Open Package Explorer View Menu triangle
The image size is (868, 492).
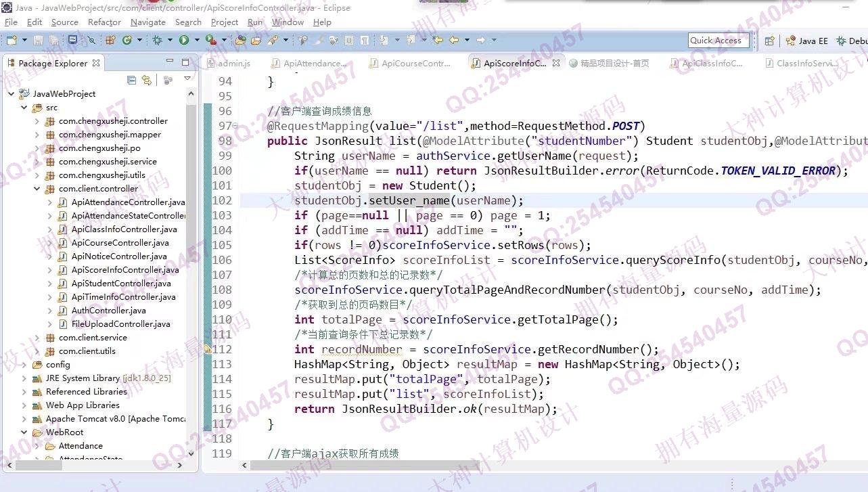coord(187,79)
